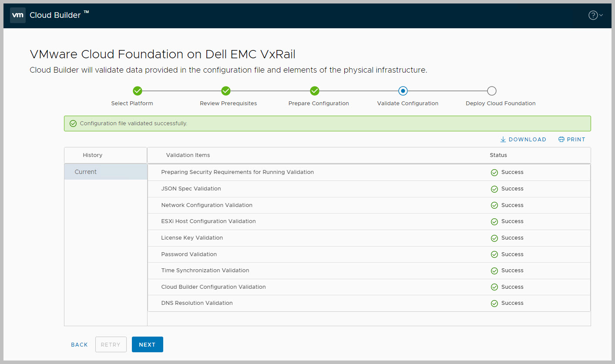Select the Current history entry
The image size is (615, 364).
86,172
